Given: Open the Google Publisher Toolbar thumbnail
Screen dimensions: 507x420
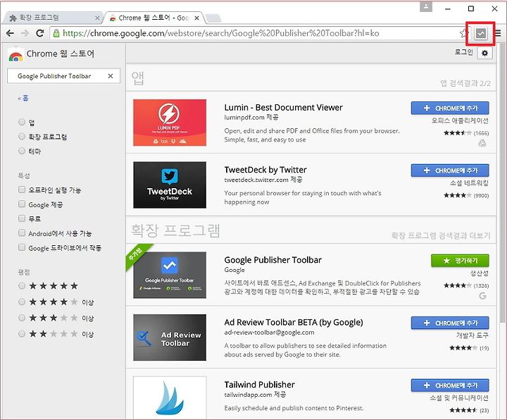Looking at the screenshot, I should point(170,275).
